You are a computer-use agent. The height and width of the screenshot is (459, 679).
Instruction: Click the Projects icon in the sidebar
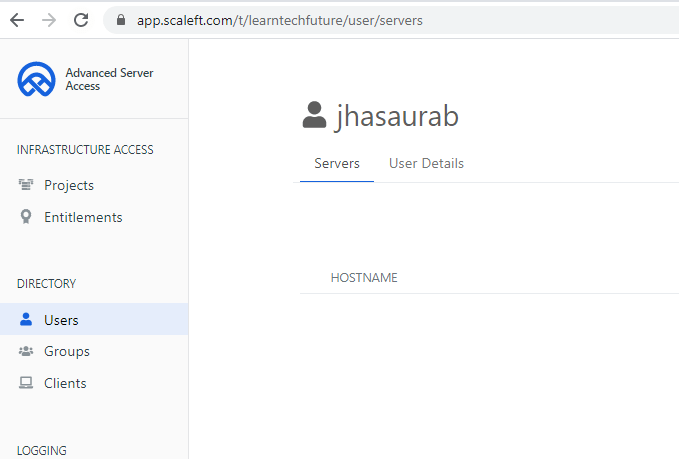click(x=26, y=185)
